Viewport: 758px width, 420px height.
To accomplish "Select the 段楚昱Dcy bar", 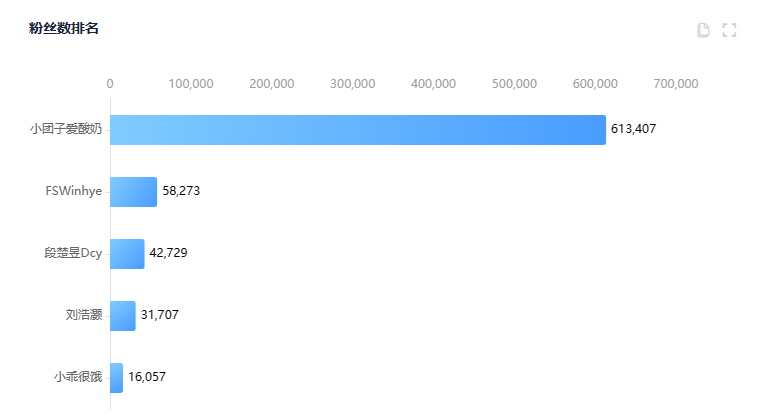I will pos(127,254).
